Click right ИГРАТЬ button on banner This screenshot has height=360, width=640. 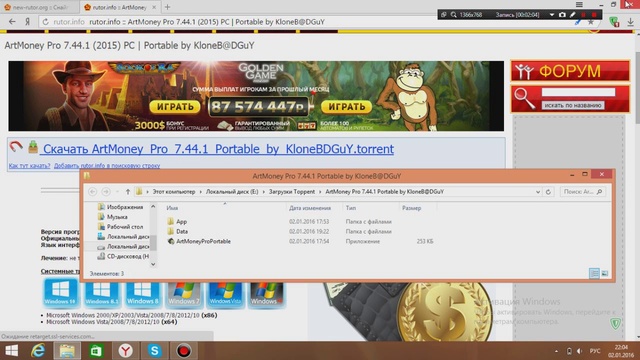[346, 107]
